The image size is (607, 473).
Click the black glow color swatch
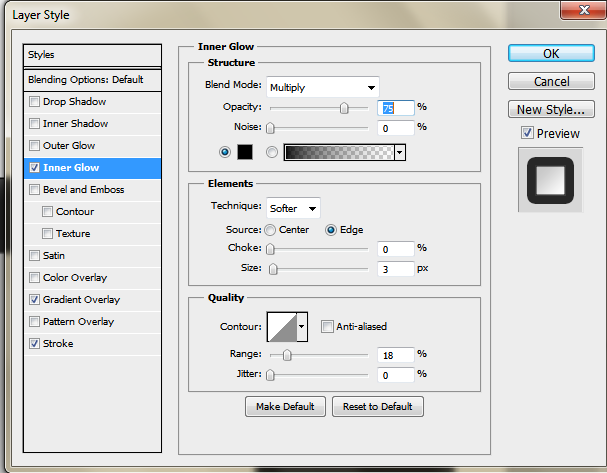(245, 152)
